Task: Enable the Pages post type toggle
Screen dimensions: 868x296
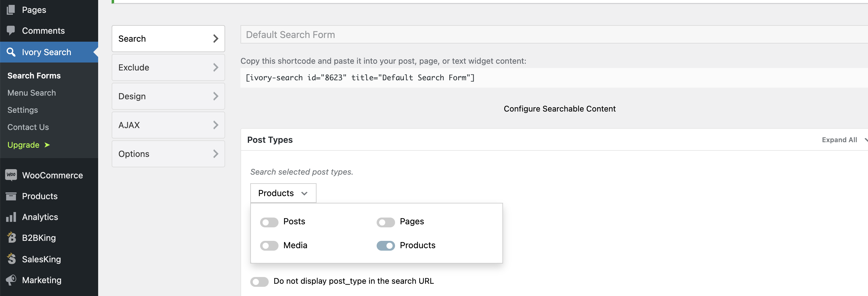Action: (386, 222)
